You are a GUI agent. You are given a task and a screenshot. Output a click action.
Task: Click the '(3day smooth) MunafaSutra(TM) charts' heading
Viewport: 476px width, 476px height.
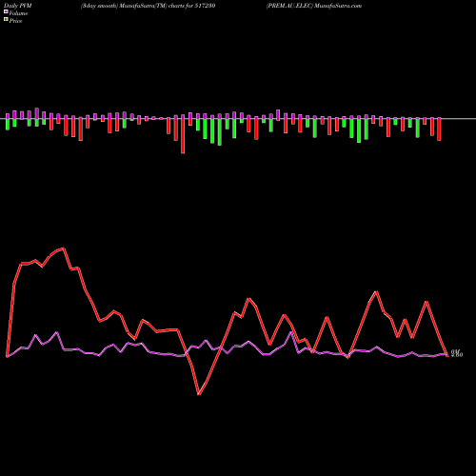point(148,6)
